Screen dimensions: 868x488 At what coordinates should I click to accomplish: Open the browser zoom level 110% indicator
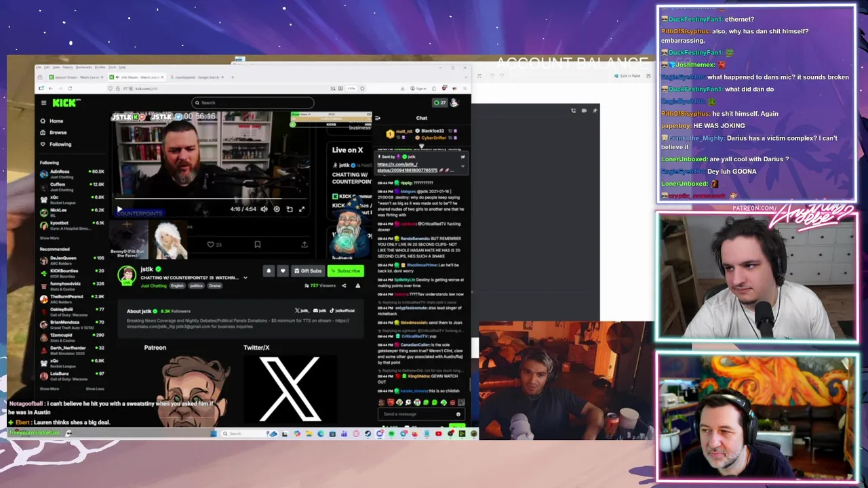pos(351,88)
